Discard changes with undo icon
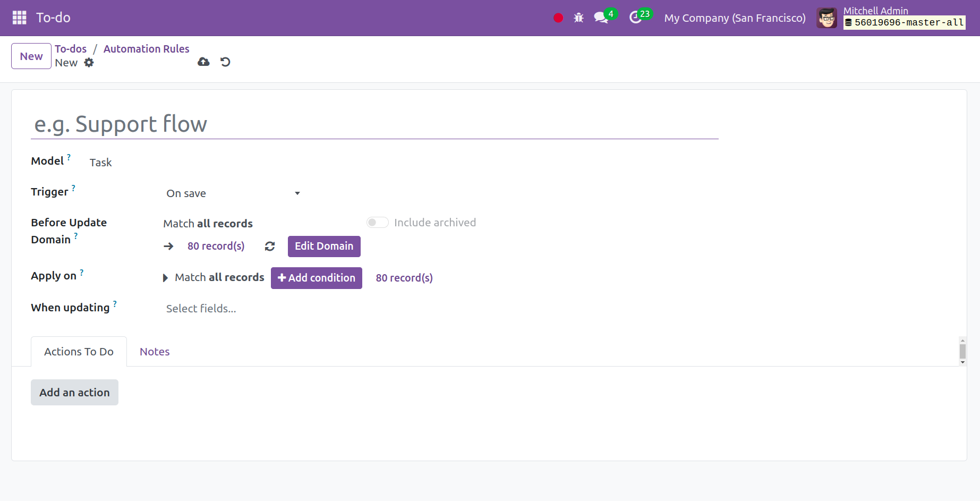 coord(225,62)
